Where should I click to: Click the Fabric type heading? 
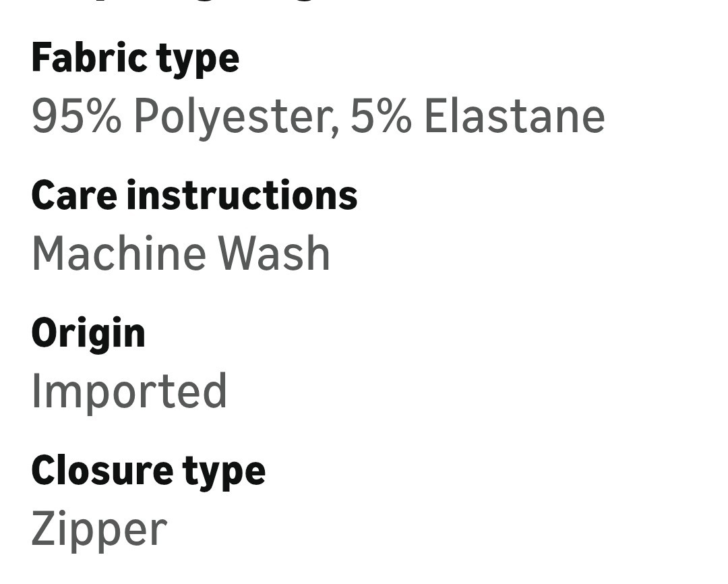tap(135, 59)
